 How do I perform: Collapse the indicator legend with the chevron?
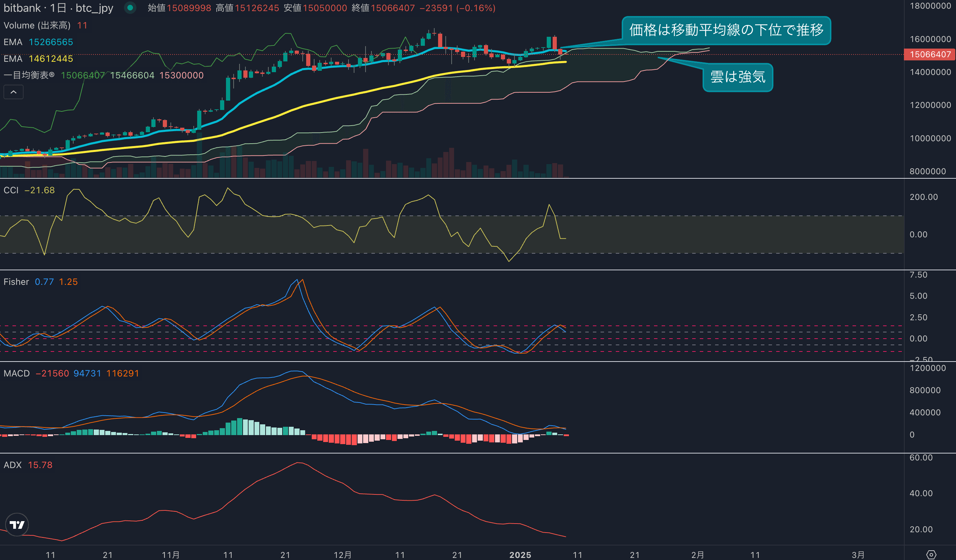coord(13,92)
